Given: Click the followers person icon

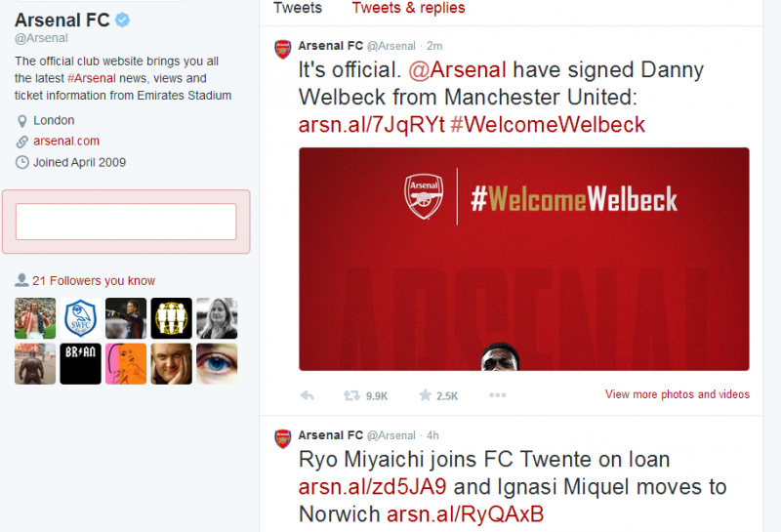Looking at the screenshot, I should (x=21, y=280).
